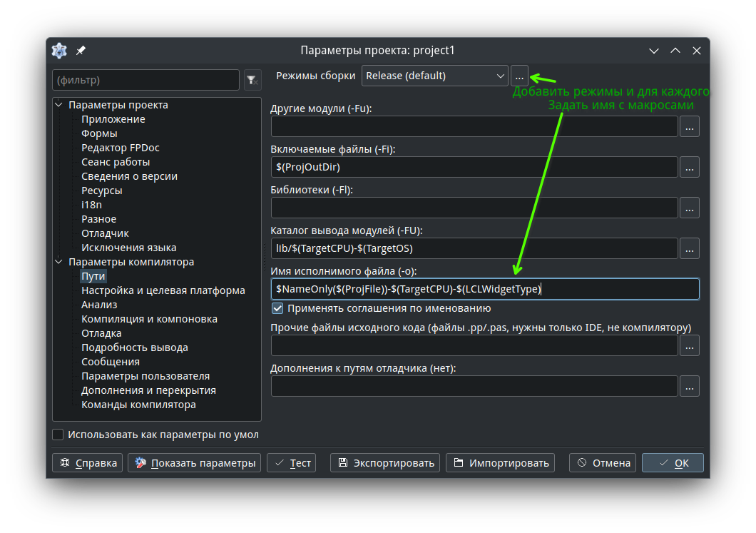The height and width of the screenshot is (533, 756).
Task: Collapse the Параметры компилятора tree node
Action: tap(58, 262)
